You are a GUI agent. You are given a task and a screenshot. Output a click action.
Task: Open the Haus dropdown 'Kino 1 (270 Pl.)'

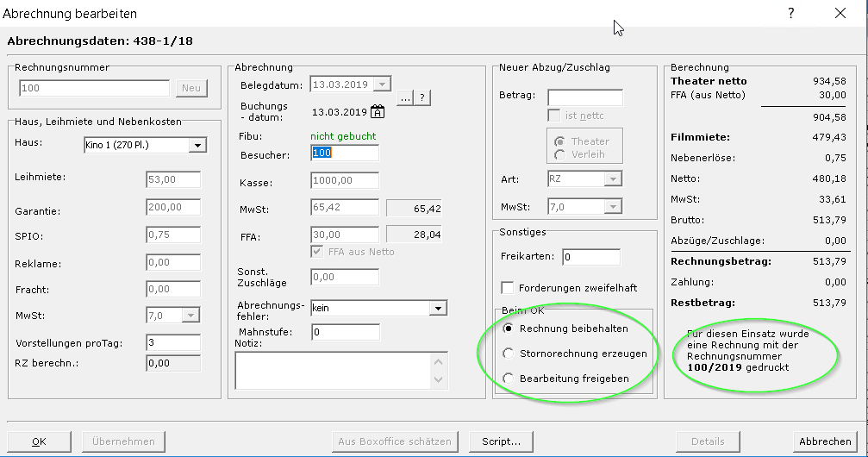tap(197, 145)
